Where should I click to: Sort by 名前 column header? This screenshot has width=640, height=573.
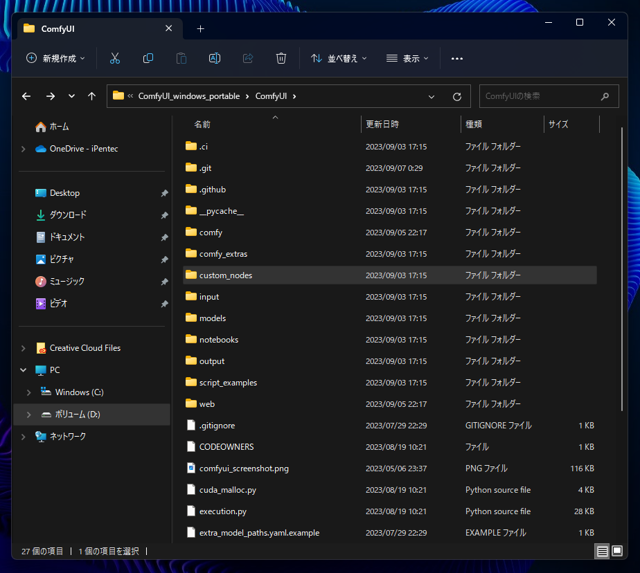202,124
